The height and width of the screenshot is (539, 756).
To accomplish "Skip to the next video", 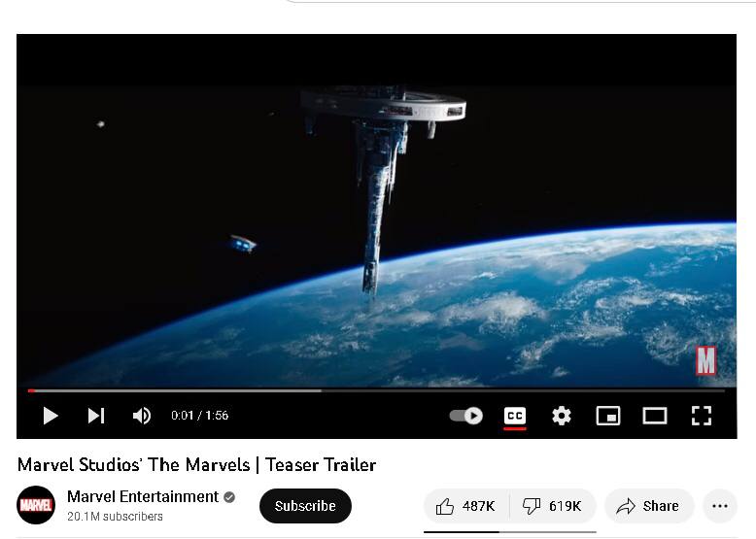I will click(96, 416).
